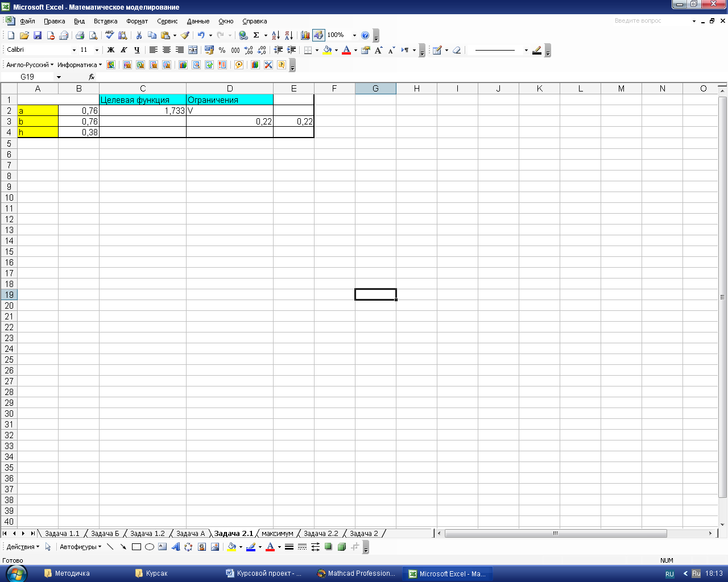Switch to the максимум sheet tab
The image size is (728, 582).
[x=278, y=534]
